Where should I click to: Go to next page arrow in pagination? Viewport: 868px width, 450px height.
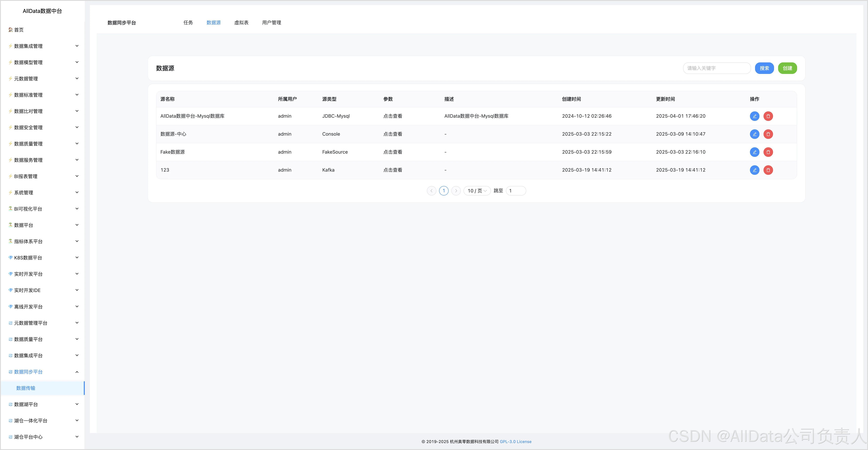tap(456, 191)
